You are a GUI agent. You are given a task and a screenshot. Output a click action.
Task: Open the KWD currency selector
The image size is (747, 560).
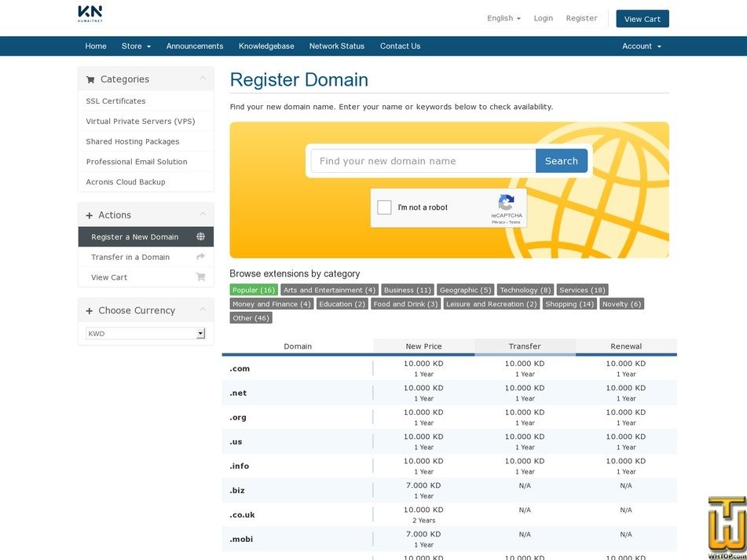145,333
